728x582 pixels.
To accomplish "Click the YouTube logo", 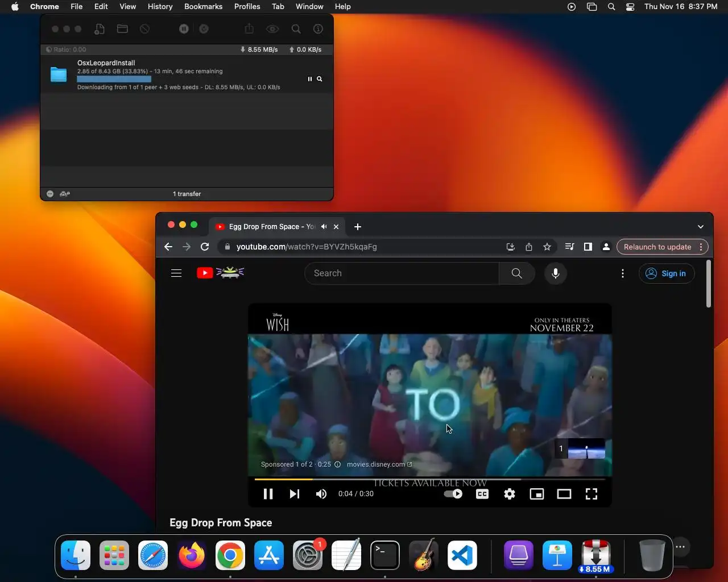I will pos(221,273).
